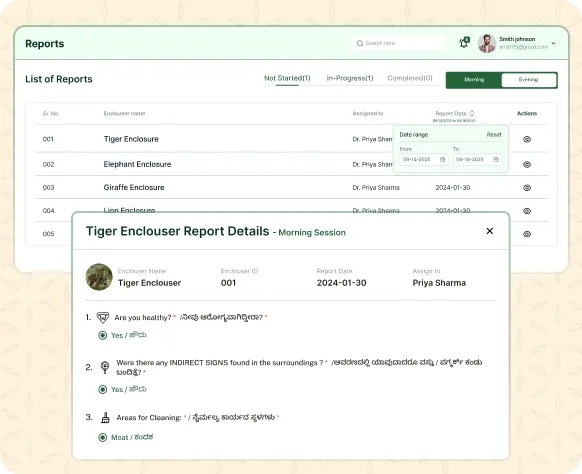
Task: Click the Enclouser name column header
Action: click(124, 113)
